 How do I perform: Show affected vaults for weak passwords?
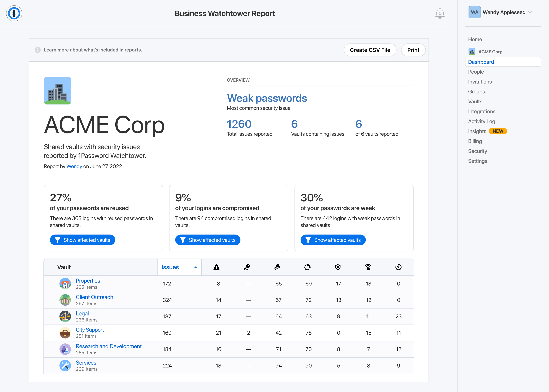pyautogui.click(x=333, y=240)
